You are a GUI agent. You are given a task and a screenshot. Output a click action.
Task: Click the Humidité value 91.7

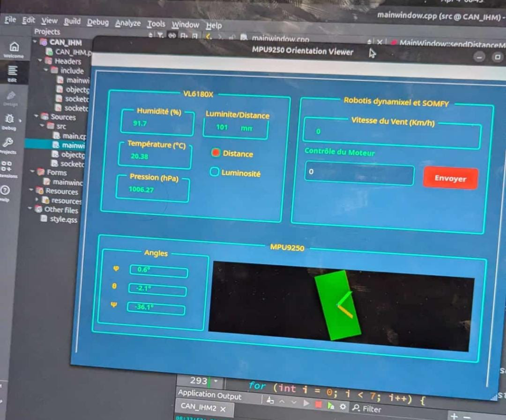coord(140,123)
